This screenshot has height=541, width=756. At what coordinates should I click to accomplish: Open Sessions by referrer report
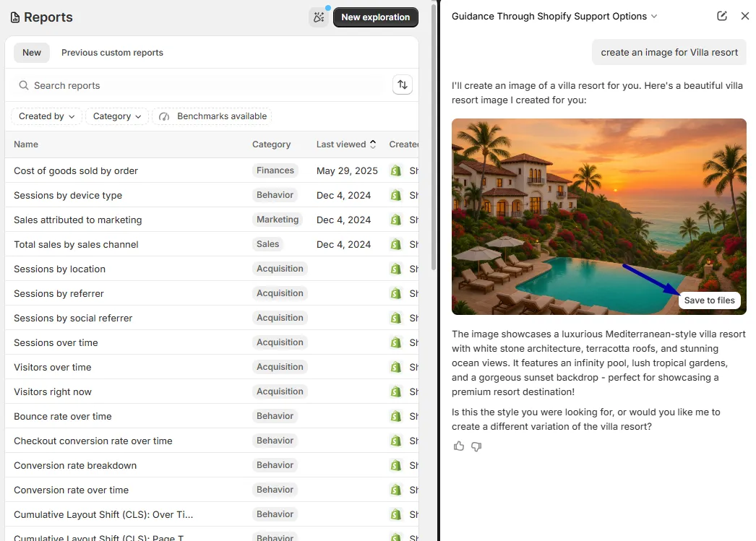[x=59, y=293]
